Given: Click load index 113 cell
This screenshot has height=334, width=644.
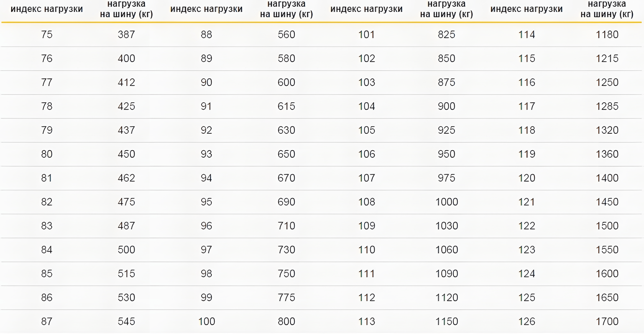Looking at the screenshot, I should [x=366, y=321].
